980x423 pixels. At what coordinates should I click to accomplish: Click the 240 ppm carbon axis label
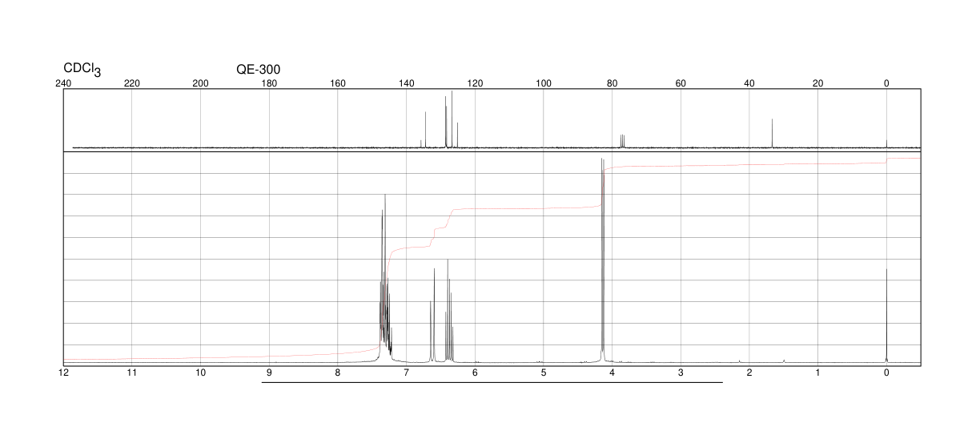point(63,83)
